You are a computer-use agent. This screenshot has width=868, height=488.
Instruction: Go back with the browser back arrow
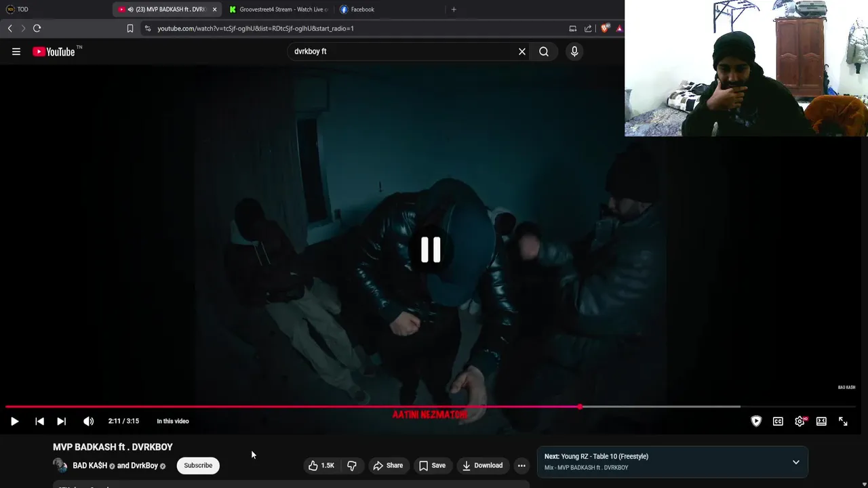coord(10,28)
